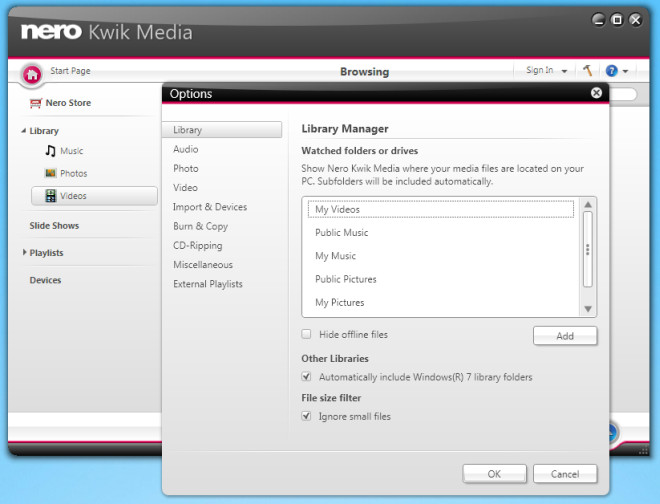This screenshot has width=660, height=504.
Task: Open External Playlists options
Action: pyautogui.click(x=208, y=284)
